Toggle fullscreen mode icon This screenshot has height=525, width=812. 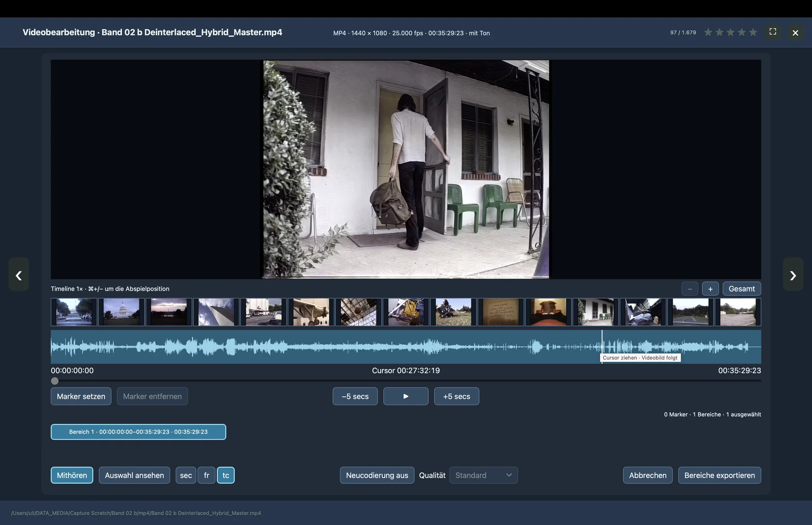[773, 32]
